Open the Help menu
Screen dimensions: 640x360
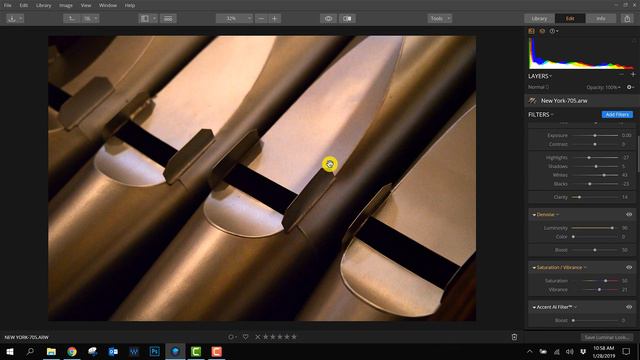130,5
